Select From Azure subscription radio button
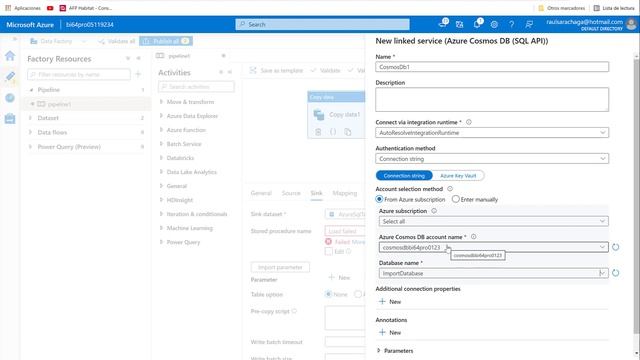The width and height of the screenshot is (640, 360). (x=379, y=199)
